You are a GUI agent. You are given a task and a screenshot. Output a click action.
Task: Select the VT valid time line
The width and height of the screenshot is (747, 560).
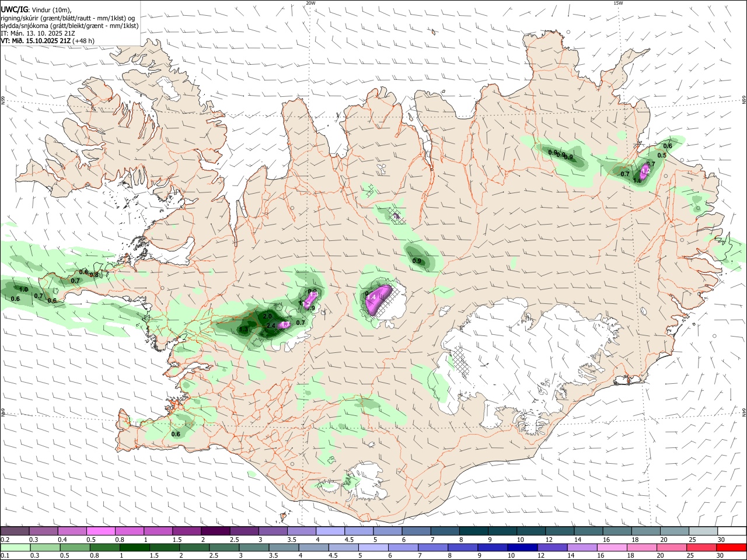47,41
